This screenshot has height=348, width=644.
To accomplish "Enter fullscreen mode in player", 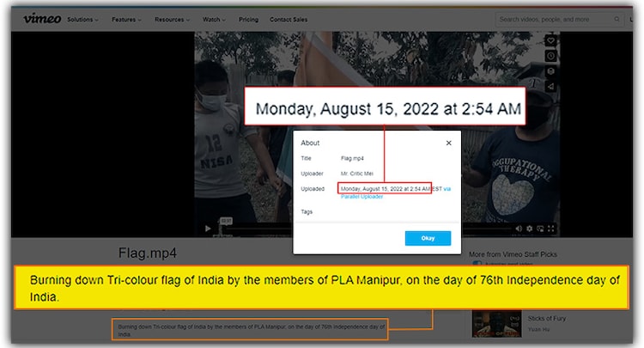I will click(550, 229).
